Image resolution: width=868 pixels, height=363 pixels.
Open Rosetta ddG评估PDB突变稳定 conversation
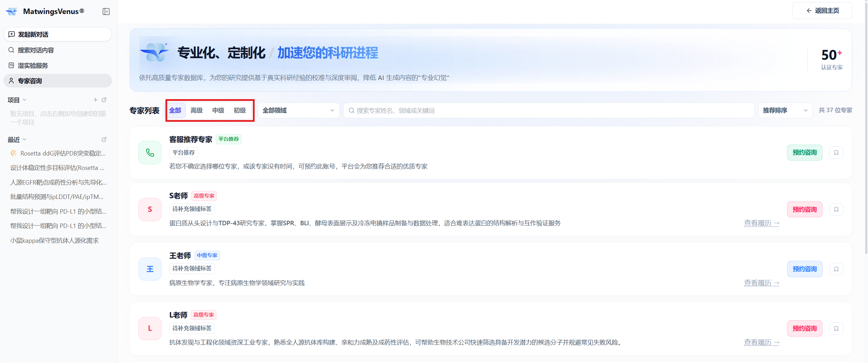[58, 153]
